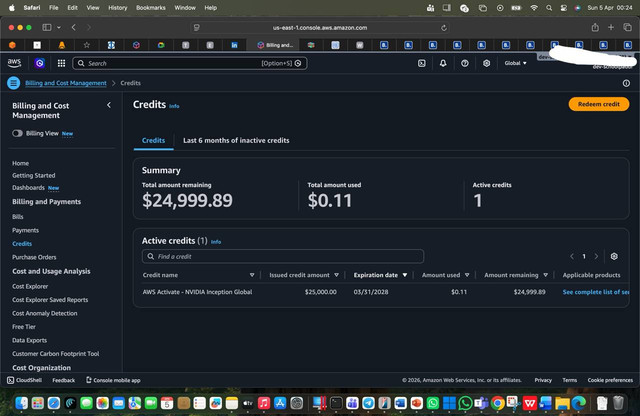Open the Bookmarks menu
The image size is (640, 416).
coord(151,8)
